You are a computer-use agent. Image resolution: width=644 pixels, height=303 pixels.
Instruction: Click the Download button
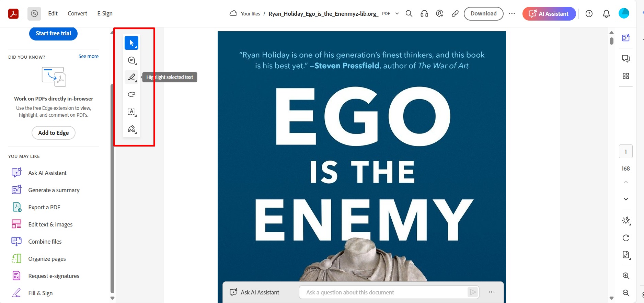click(x=483, y=14)
